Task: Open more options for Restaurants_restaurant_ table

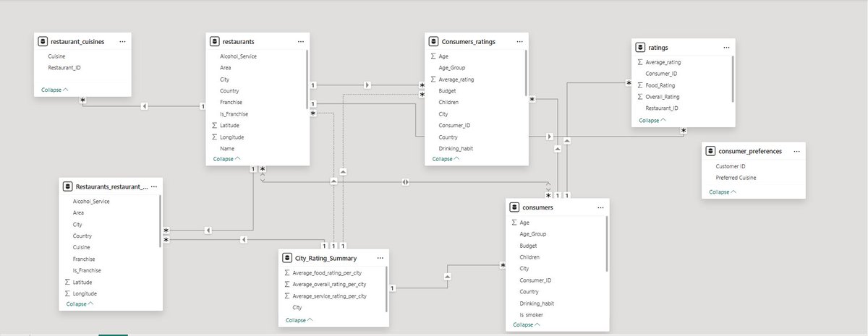Action: coord(154,186)
